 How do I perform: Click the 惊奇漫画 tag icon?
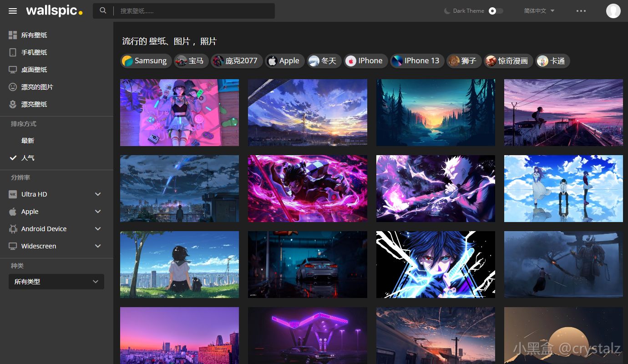pos(491,61)
